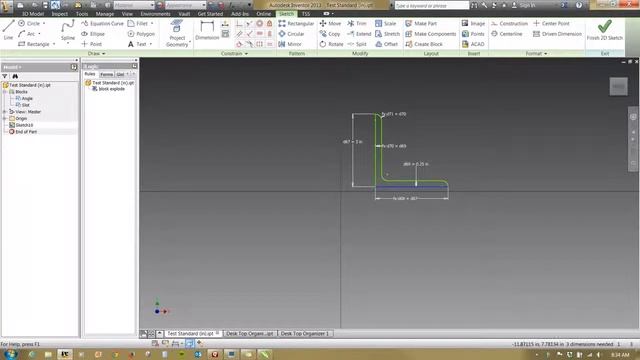640x360 pixels.
Task: Select the Copy tool in Modify
Action: point(330,34)
